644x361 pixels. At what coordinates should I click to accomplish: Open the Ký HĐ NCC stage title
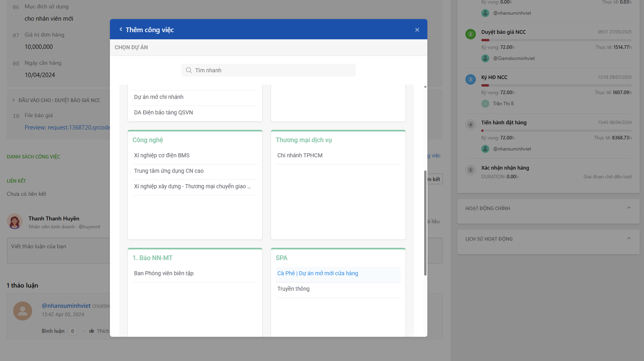[x=494, y=77]
